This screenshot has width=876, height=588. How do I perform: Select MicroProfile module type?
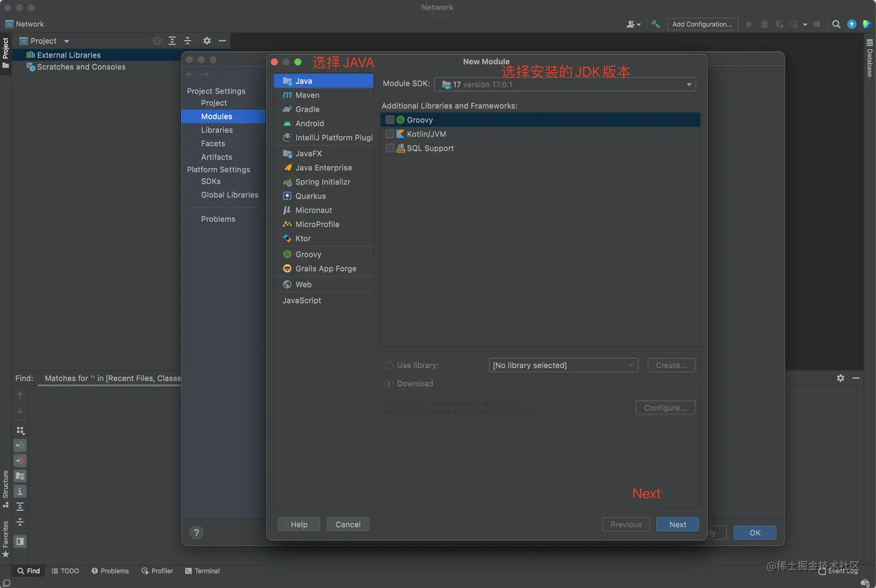tap(323, 224)
